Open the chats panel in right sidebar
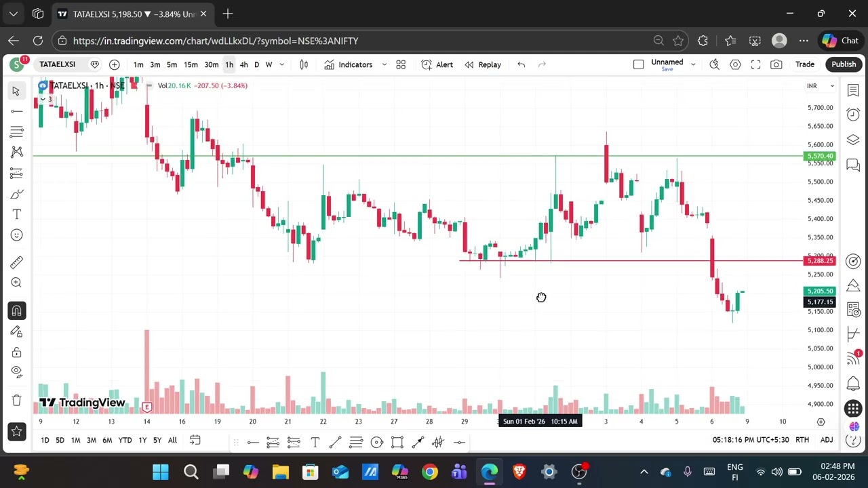This screenshot has width=868, height=488. 853,165
